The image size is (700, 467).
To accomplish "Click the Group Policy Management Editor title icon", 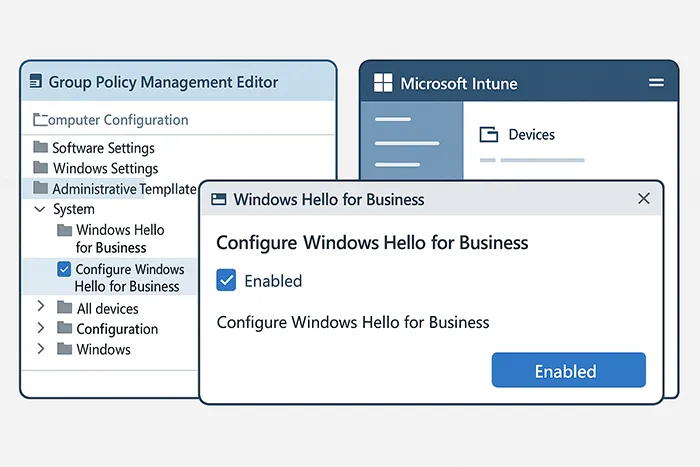I will [x=36, y=82].
